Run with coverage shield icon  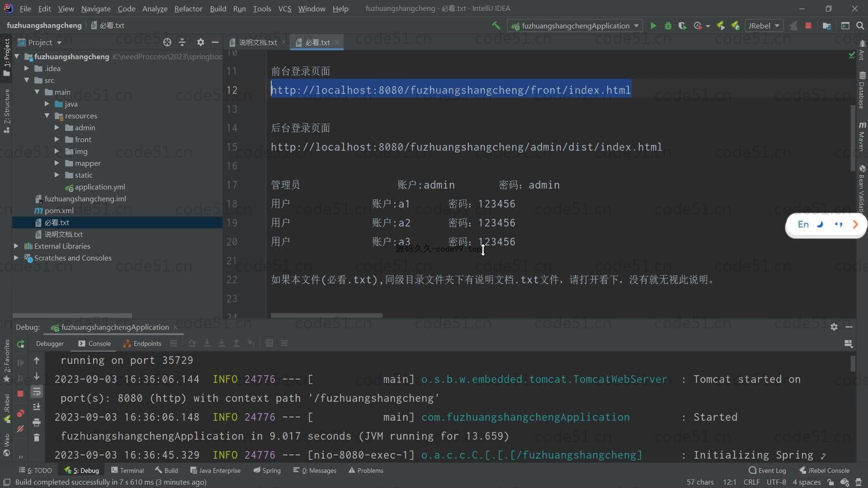coord(682,26)
